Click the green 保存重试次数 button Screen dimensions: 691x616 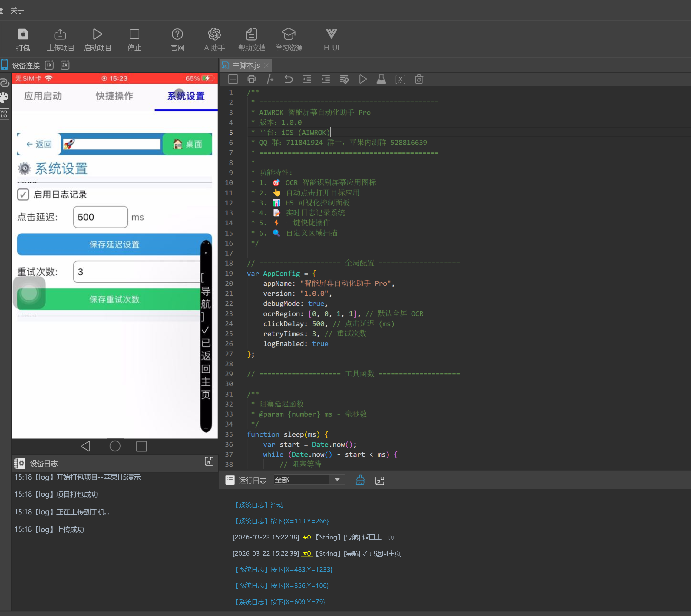(x=114, y=299)
